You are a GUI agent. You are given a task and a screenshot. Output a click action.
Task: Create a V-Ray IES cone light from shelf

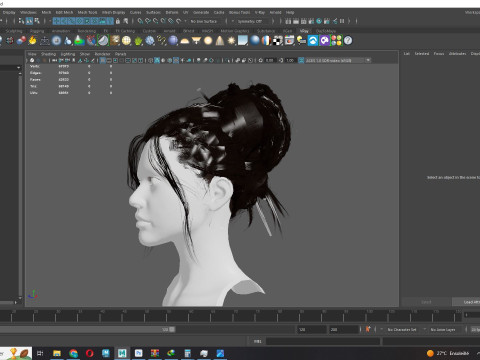(220, 41)
